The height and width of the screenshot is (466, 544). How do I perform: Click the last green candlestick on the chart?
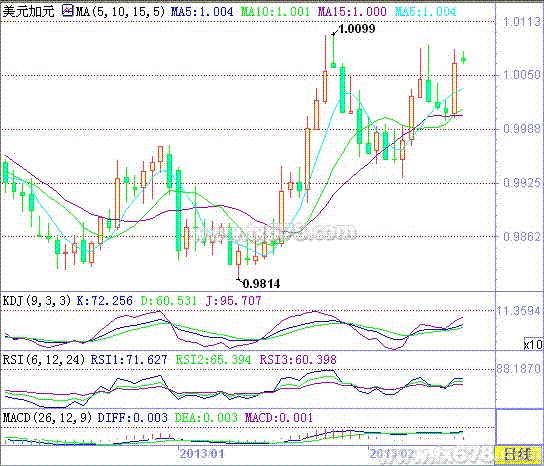tap(464, 58)
